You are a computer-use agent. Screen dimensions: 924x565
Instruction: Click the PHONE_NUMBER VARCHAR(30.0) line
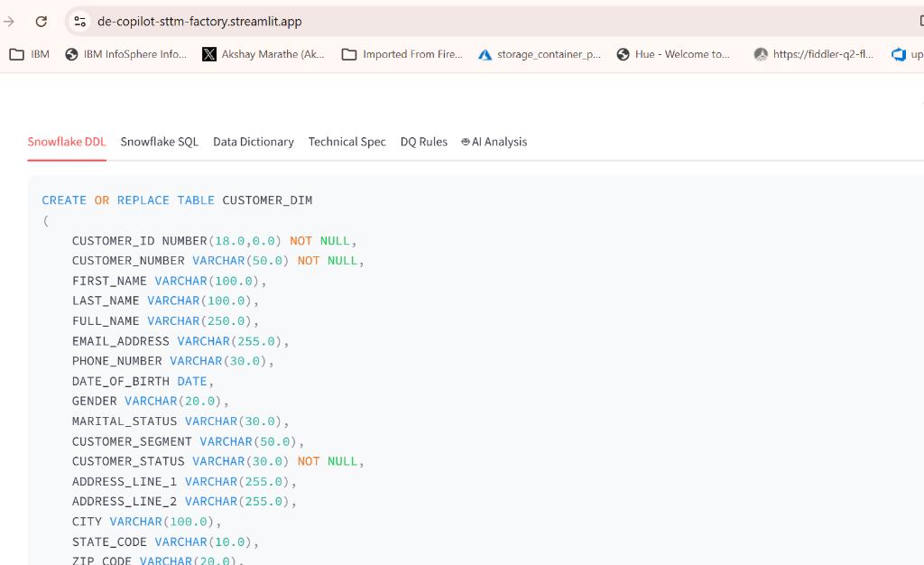coord(172,361)
